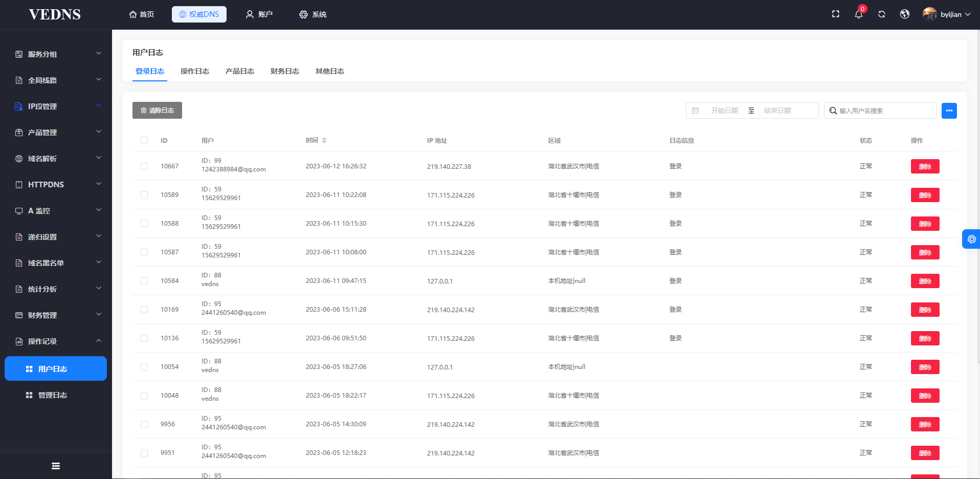
Task: Check the row 10589 checkbox
Action: [x=144, y=195]
